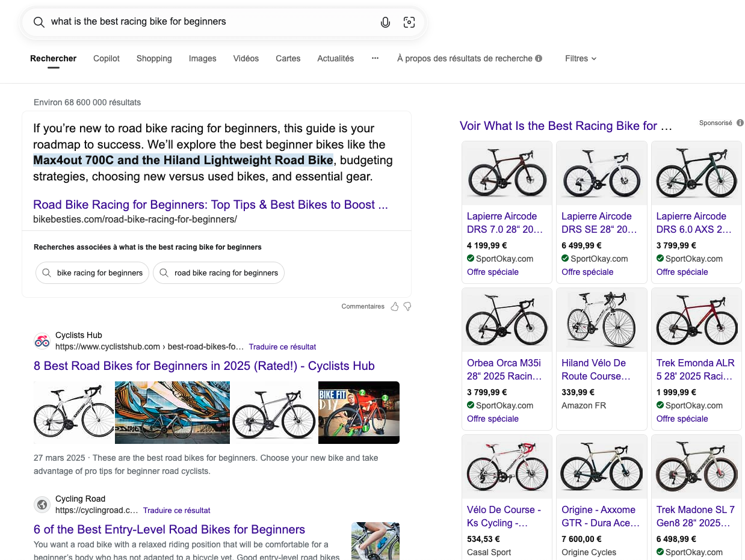Screen dimensions: 745x560
Task: Click Commentaires feedback label
Action: tap(363, 307)
